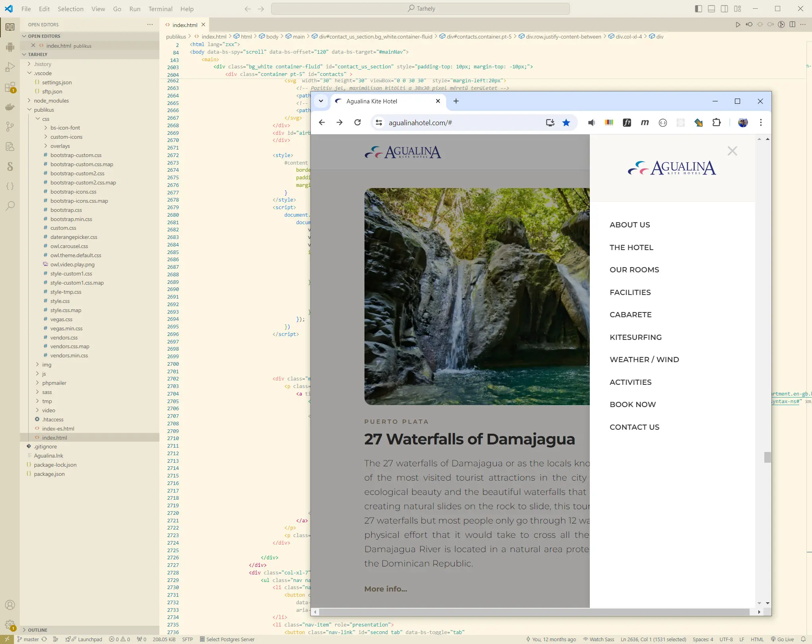The width and height of the screenshot is (812, 644).
Task: Toggle the secondary side bar
Action: [724, 9]
